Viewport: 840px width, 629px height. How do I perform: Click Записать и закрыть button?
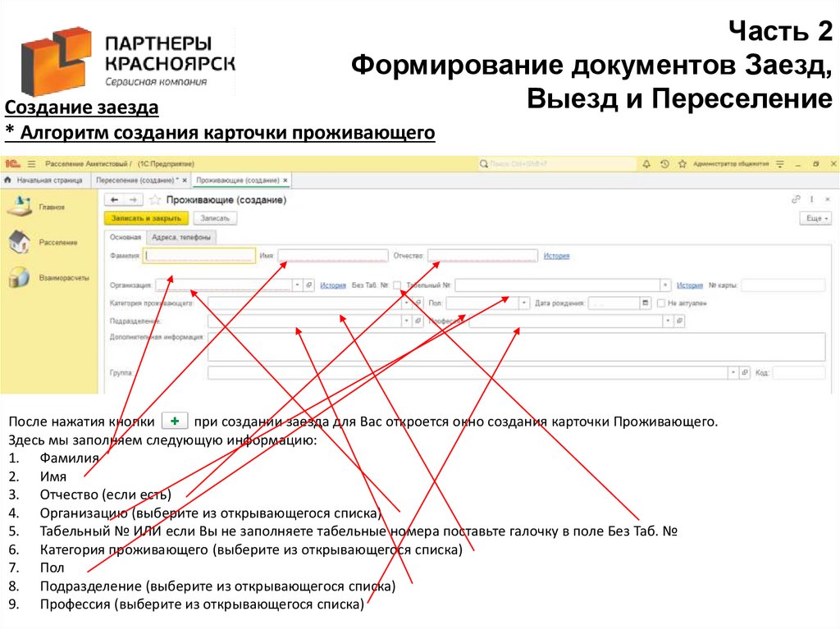point(146,219)
